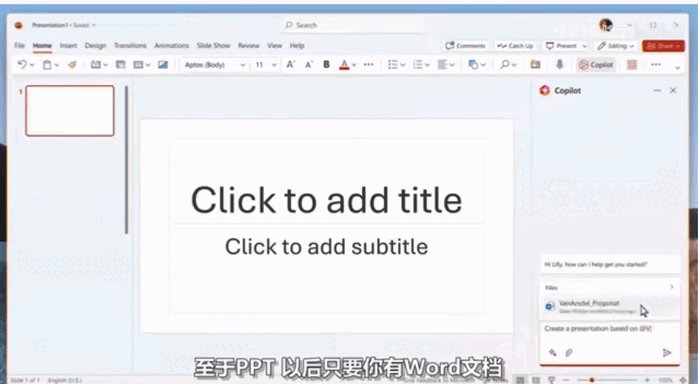Viewport: 698px width, 384px height.
Task: Click in the Search box at top
Action: [x=354, y=25]
